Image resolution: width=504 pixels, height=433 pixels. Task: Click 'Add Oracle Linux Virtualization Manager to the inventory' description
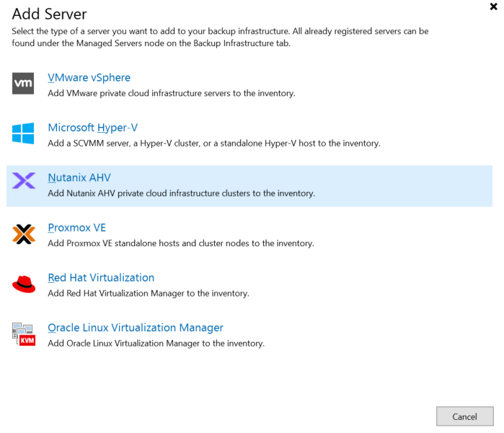(x=156, y=344)
